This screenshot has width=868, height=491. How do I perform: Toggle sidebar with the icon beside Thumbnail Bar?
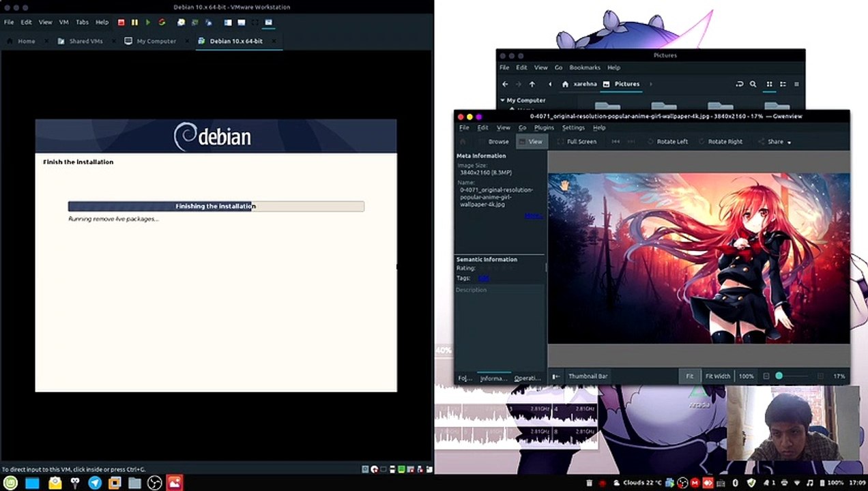click(x=556, y=376)
